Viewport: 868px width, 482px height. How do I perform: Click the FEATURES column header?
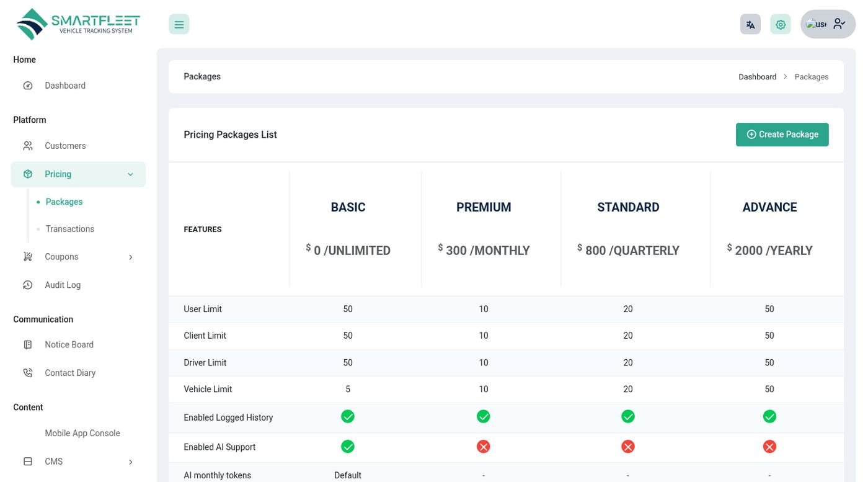[x=203, y=230]
